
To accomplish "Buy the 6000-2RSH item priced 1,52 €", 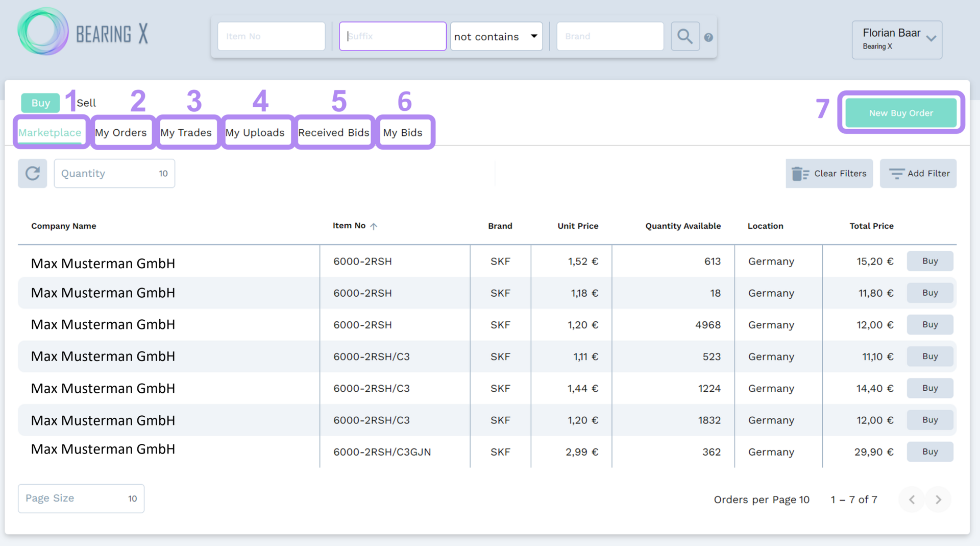I will [930, 261].
